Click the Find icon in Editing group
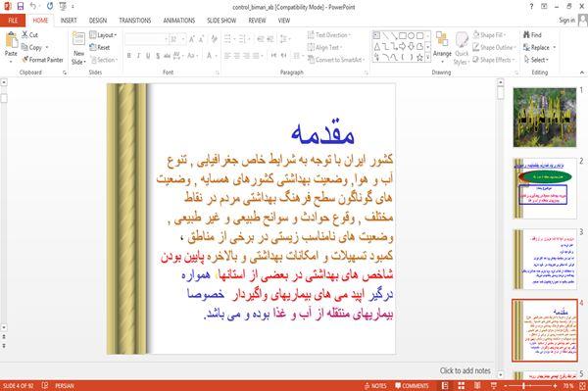 532,35
